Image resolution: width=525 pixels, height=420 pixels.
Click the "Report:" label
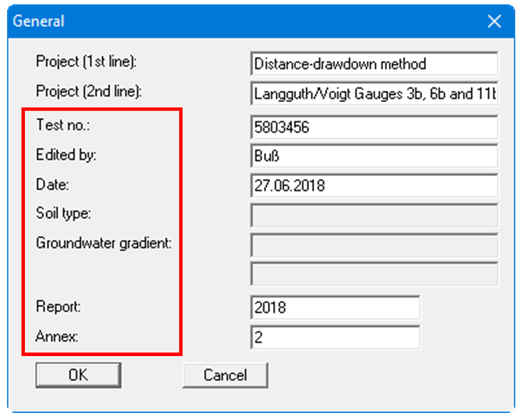click(58, 306)
